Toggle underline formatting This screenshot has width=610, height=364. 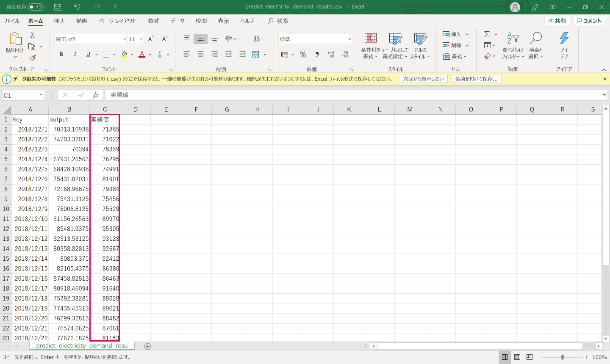[88, 54]
